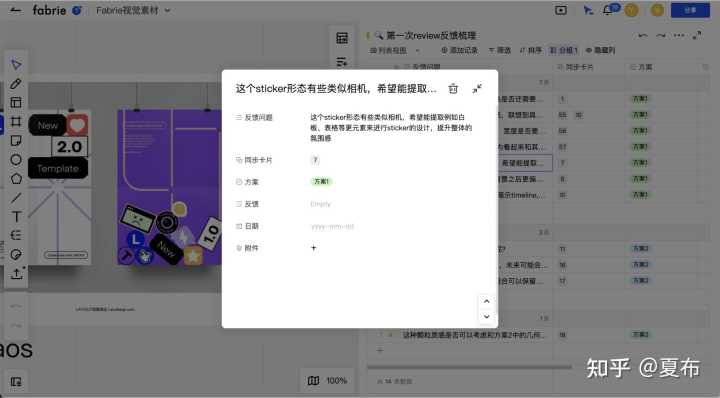This screenshot has height=398, width=720.
Task: Click the empty 反馈 field value
Action: (321, 204)
